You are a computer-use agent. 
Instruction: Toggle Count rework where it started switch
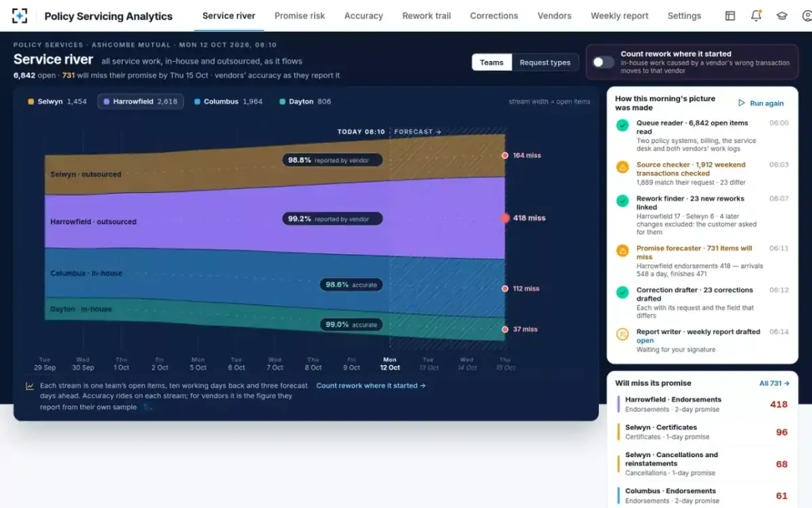(x=603, y=62)
